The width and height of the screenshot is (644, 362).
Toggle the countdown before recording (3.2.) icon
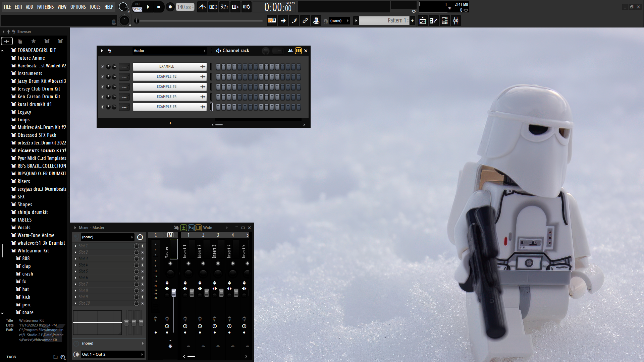tap(224, 7)
